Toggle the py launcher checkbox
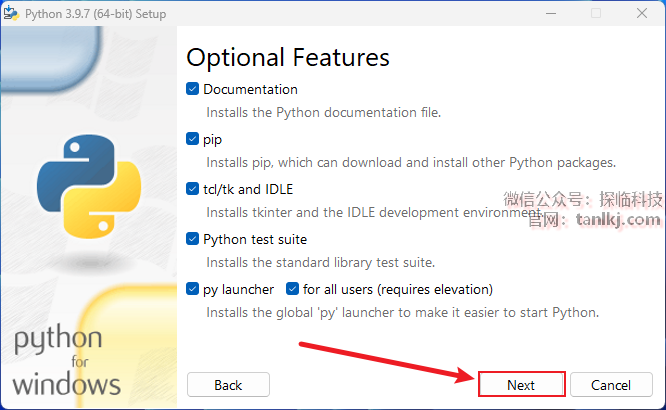 (193, 289)
